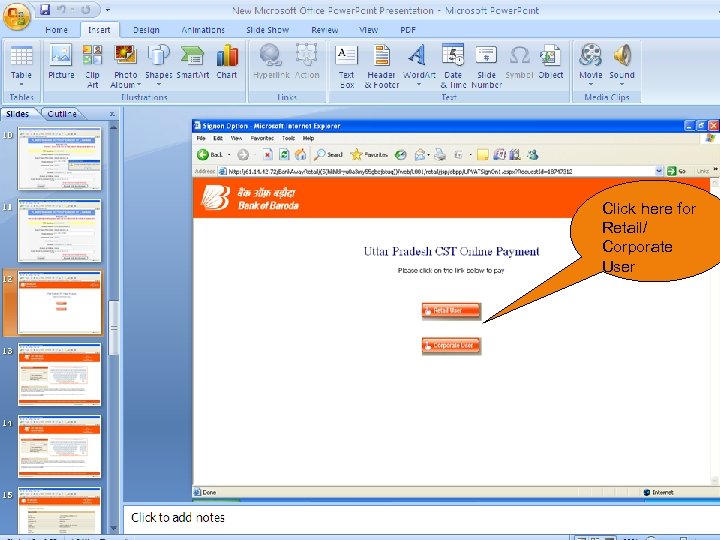This screenshot has height=540, width=720.
Task: Click the IE Home icon in screenshot
Action: pos(300,155)
